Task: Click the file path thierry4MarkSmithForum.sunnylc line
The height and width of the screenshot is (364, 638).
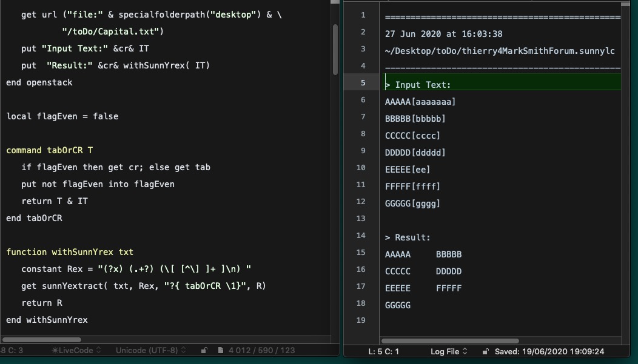Action: pos(500,51)
